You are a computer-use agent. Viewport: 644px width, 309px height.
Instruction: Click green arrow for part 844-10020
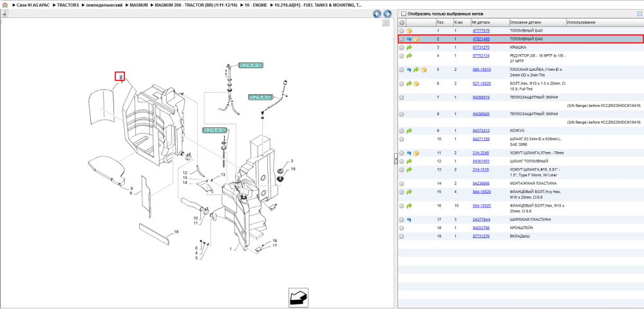(x=409, y=192)
